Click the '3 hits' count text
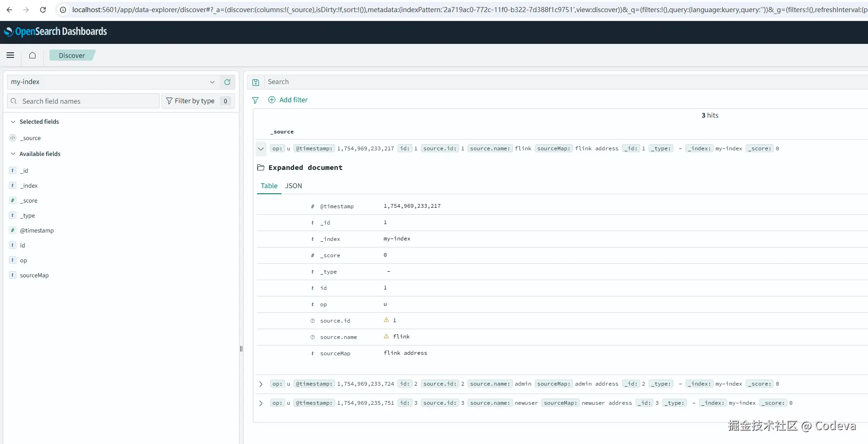Viewport: 868px width, 444px height. (x=710, y=115)
